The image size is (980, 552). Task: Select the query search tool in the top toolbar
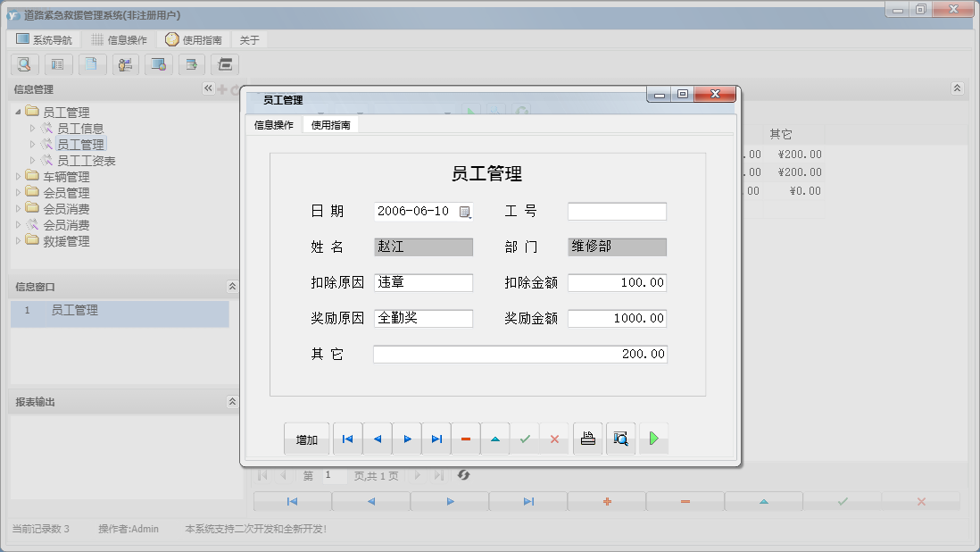click(24, 64)
